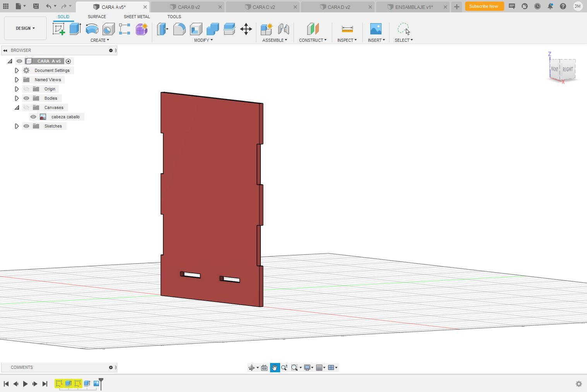This screenshot has width=587, height=392.
Task: Undo the last action
Action: pos(48,6)
